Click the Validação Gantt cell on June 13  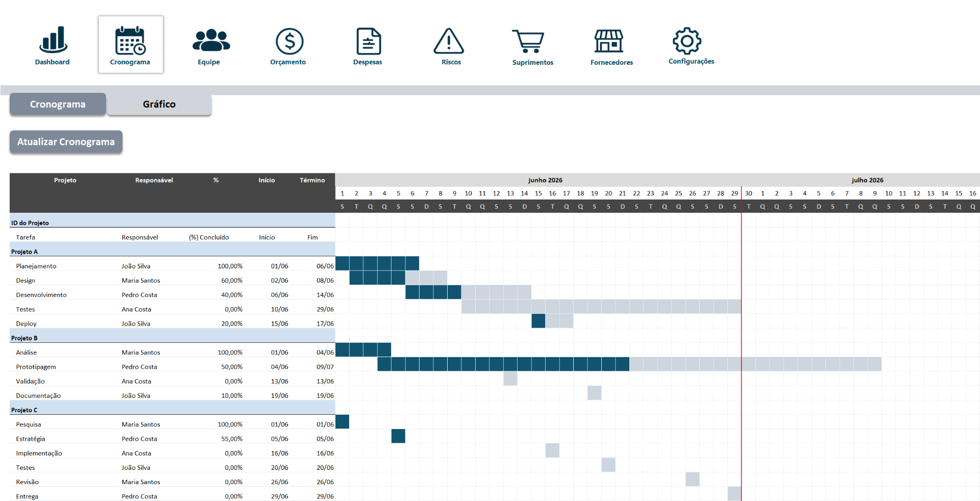click(510, 379)
